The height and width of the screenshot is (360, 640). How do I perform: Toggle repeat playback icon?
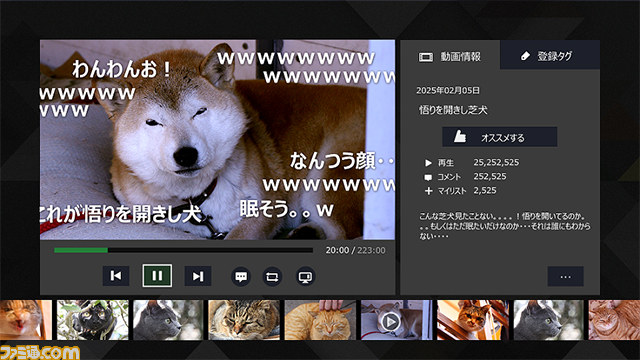[272, 277]
